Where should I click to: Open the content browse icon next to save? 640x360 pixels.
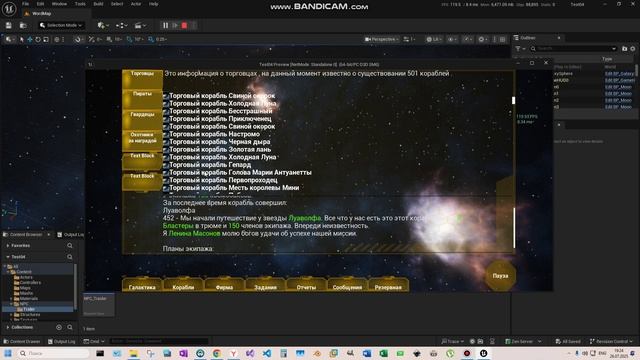pos(23,25)
